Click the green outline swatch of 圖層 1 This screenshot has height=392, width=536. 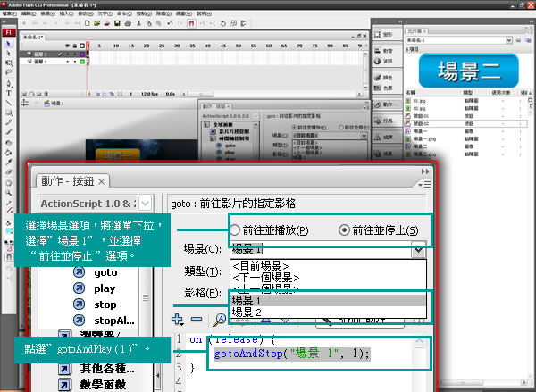point(82,62)
